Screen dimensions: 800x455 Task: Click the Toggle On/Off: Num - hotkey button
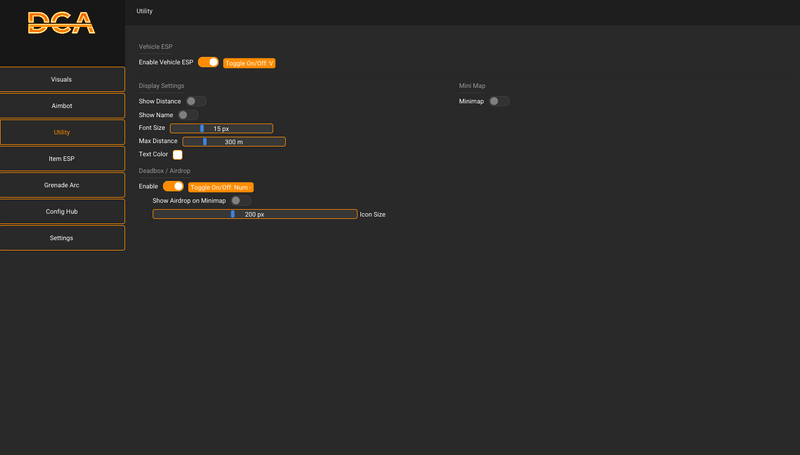221,187
